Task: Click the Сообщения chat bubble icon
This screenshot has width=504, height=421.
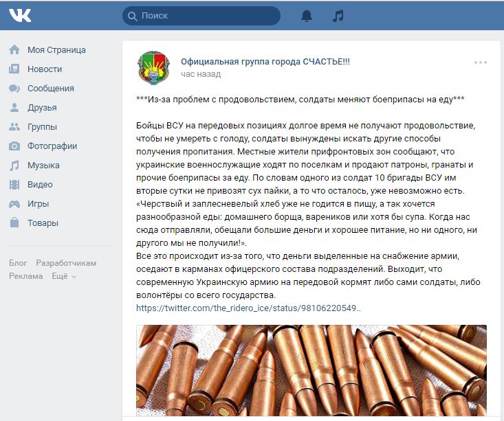Action: tap(14, 89)
